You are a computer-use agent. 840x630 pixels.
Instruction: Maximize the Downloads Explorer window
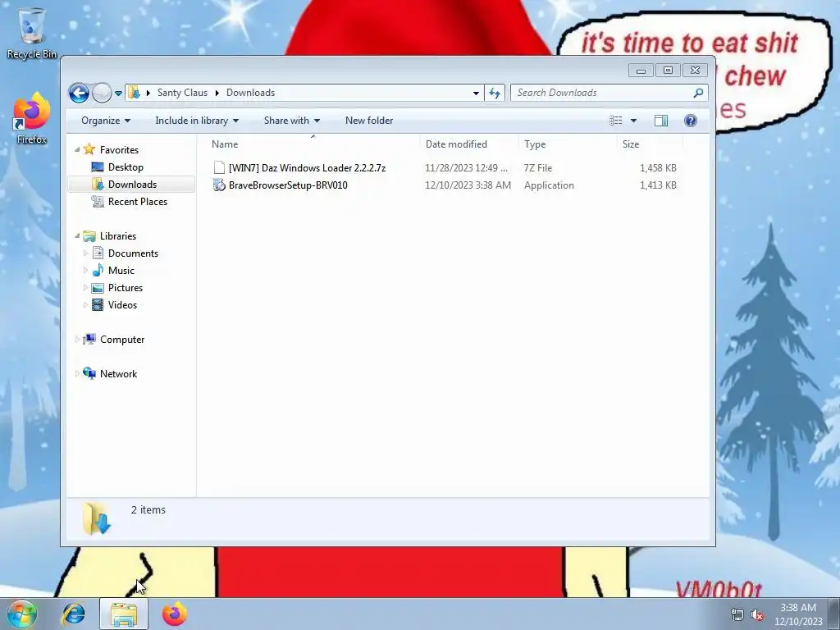point(668,71)
